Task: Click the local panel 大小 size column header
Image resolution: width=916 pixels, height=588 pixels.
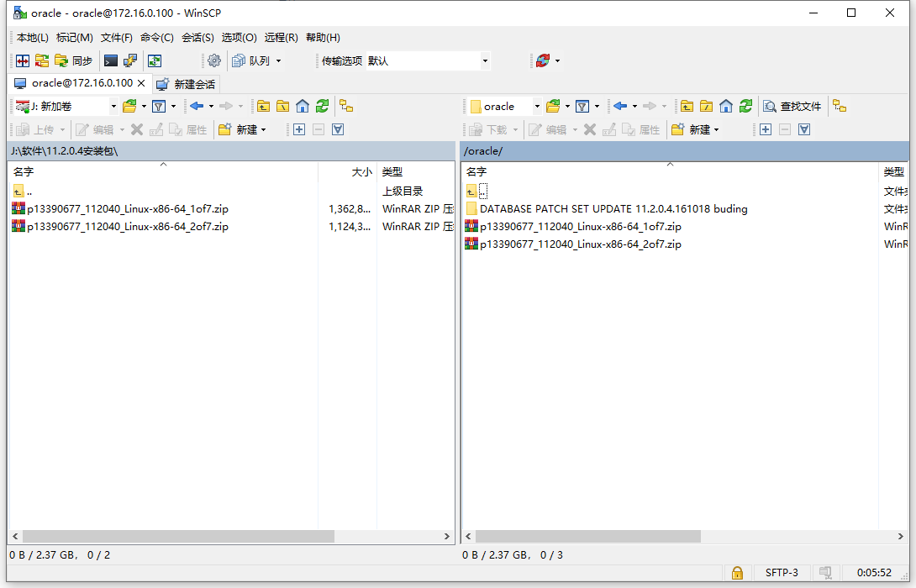Action: click(x=348, y=172)
